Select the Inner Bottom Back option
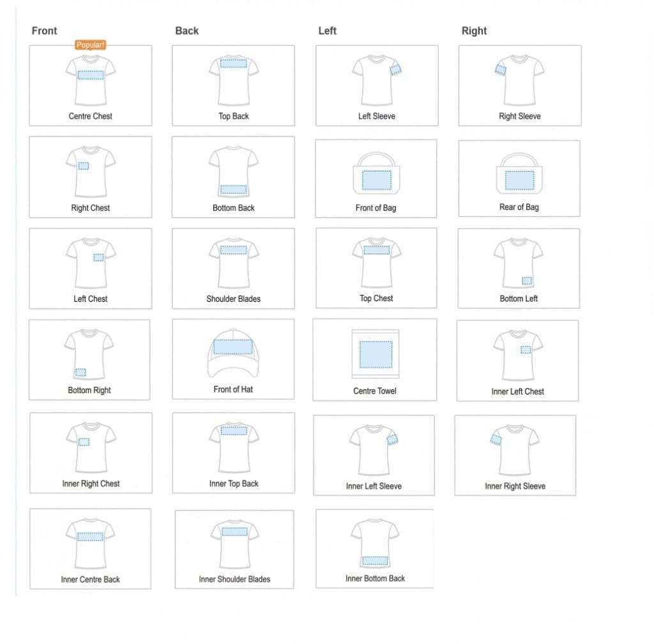654x644 pixels. [375, 548]
